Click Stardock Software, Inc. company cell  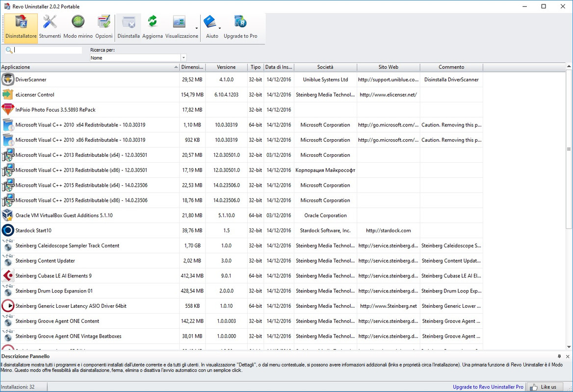(325, 230)
